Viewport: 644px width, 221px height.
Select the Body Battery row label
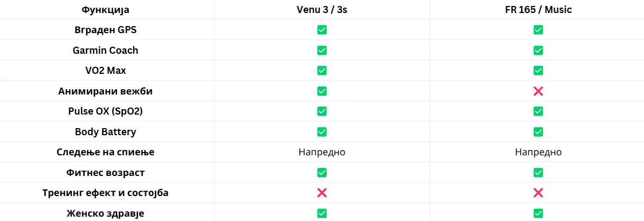point(106,132)
